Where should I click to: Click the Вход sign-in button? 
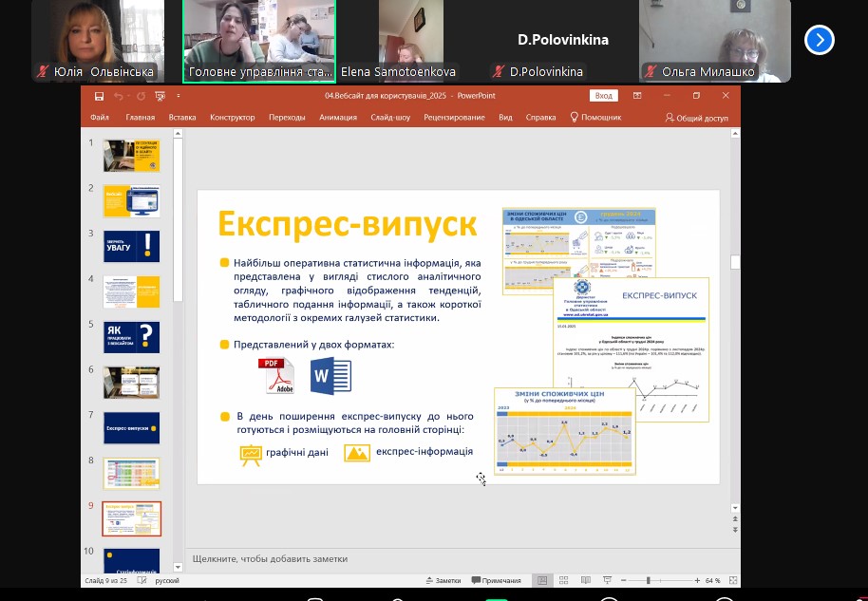[x=603, y=96]
